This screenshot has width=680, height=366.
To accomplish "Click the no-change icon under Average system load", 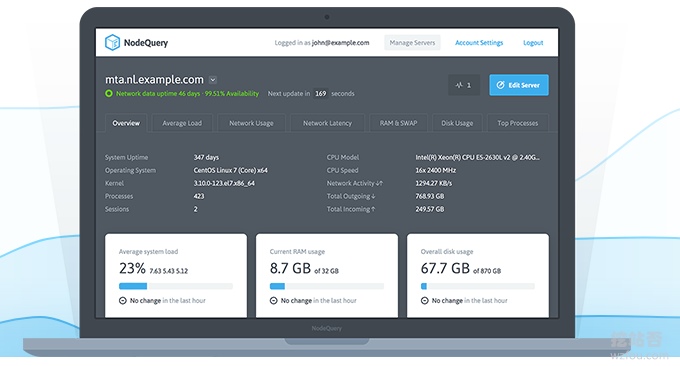I will tap(123, 301).
